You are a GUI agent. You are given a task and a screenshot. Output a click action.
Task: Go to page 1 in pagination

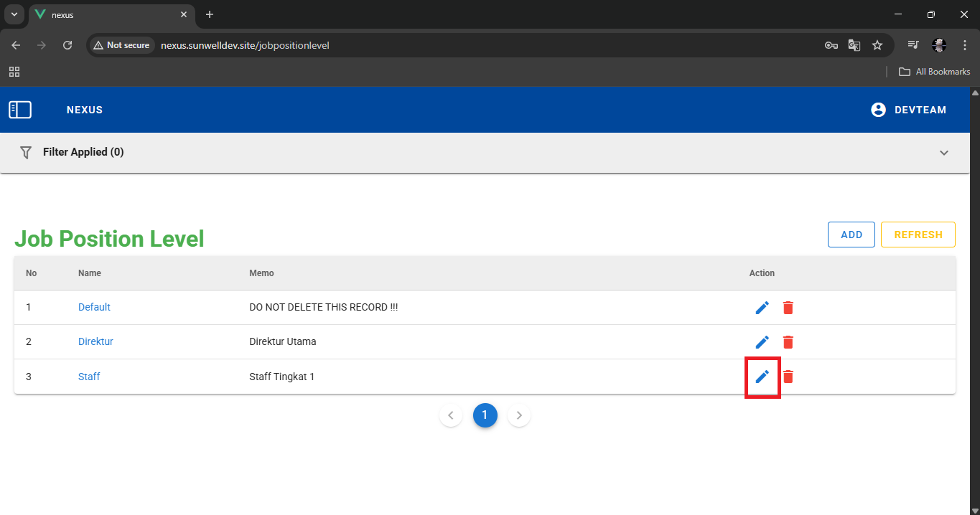[485, 415]
